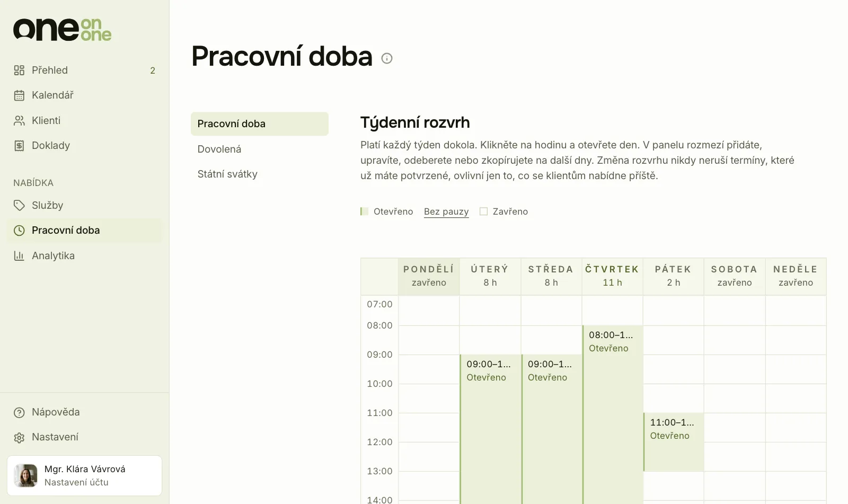This screenshot has width=848, height=504.
Task: Click Klára Vávrová's avatar photo
Action: [x=25, y=475]
